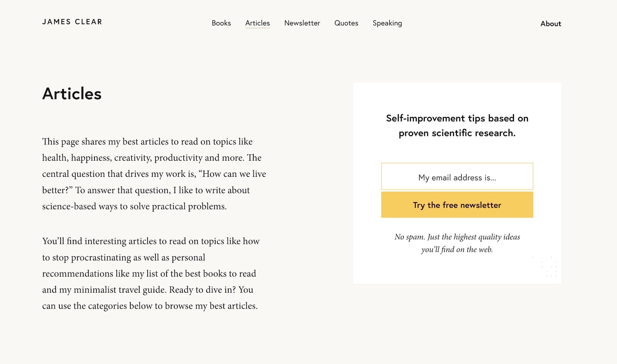Select the underlined Articles nav item
The image size is (617, 364).
258,23
